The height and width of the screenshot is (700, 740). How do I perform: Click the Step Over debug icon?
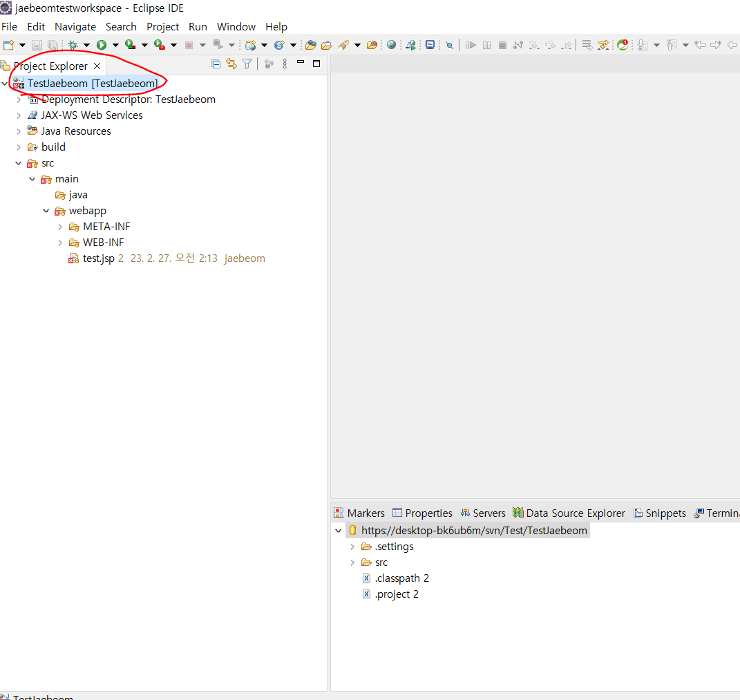point(550,46)
